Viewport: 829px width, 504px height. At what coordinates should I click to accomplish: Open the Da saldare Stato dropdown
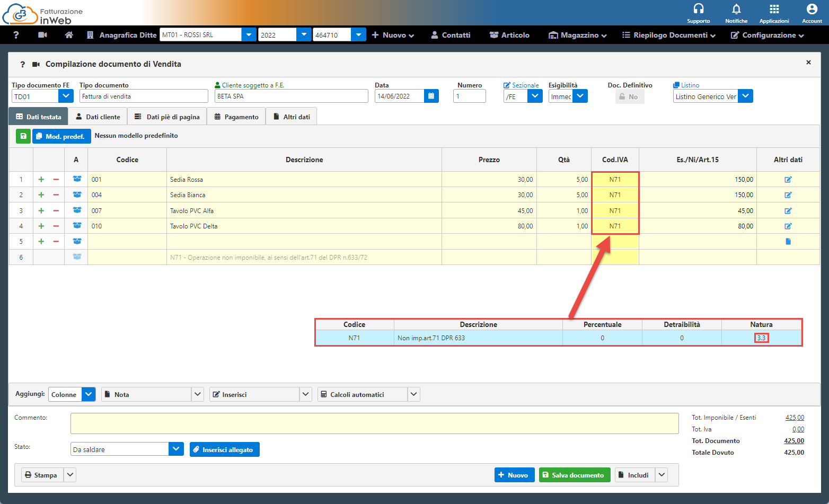(x=177, y=449)
